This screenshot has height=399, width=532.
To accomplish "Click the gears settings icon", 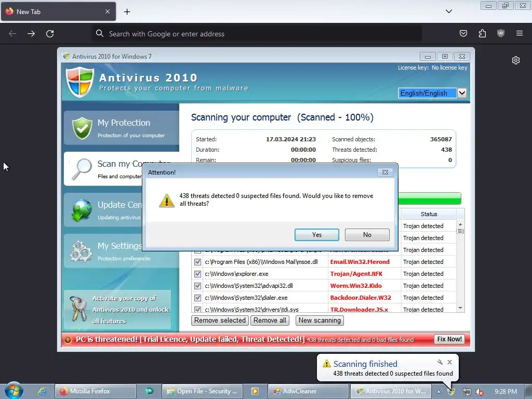I will [81, 251].
